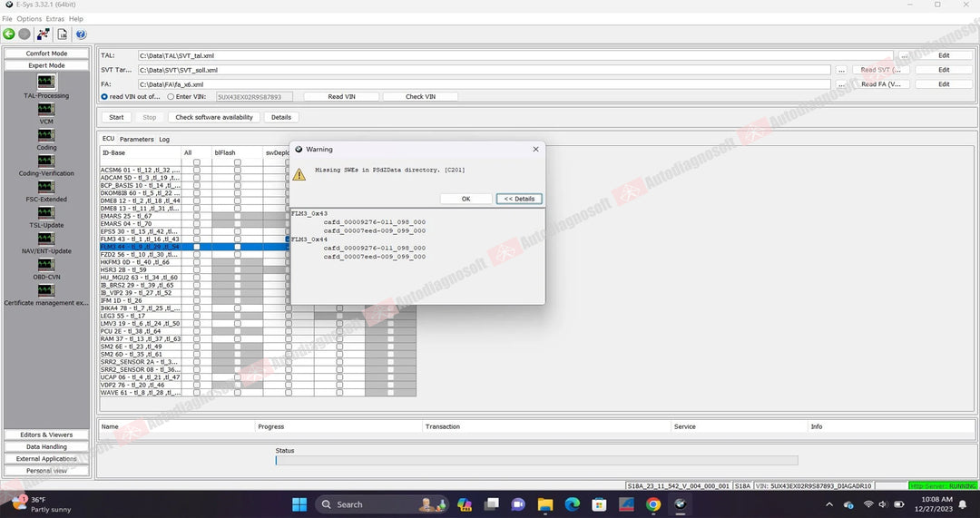
Task: Open the FSC-Extended module icon
Action: [x=46, y=187]
